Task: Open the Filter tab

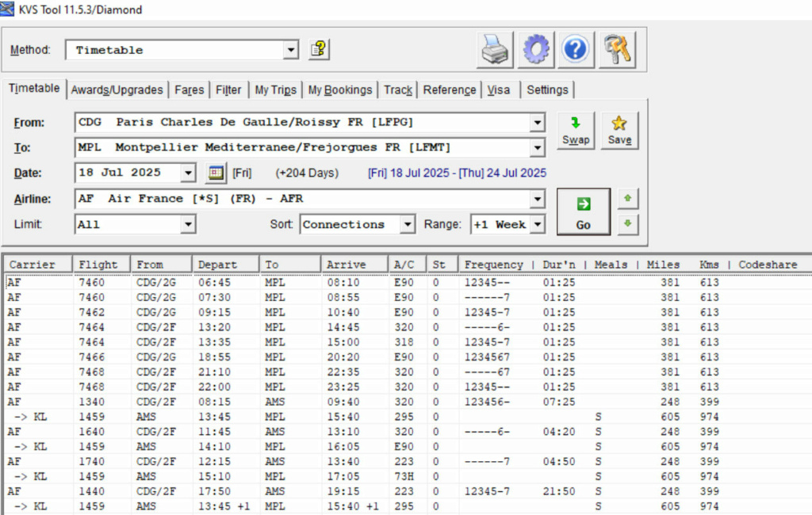Action: [x=228, y=90]
